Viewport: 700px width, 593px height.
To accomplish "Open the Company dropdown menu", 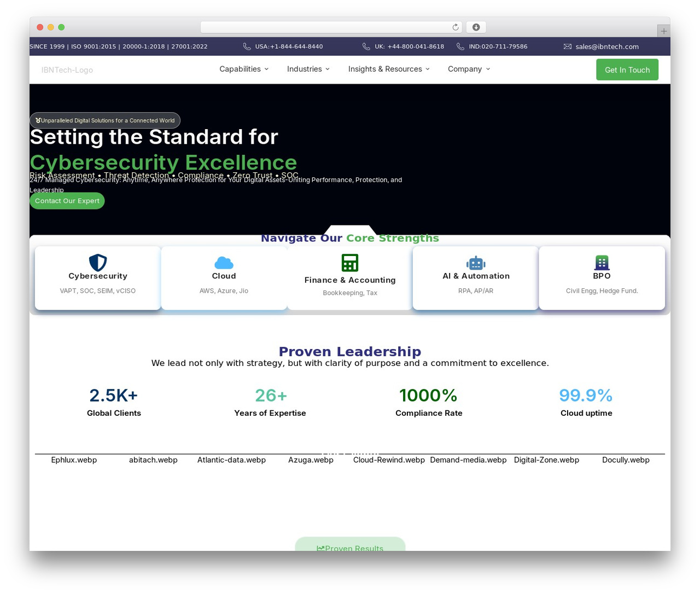I will [469, 69].
